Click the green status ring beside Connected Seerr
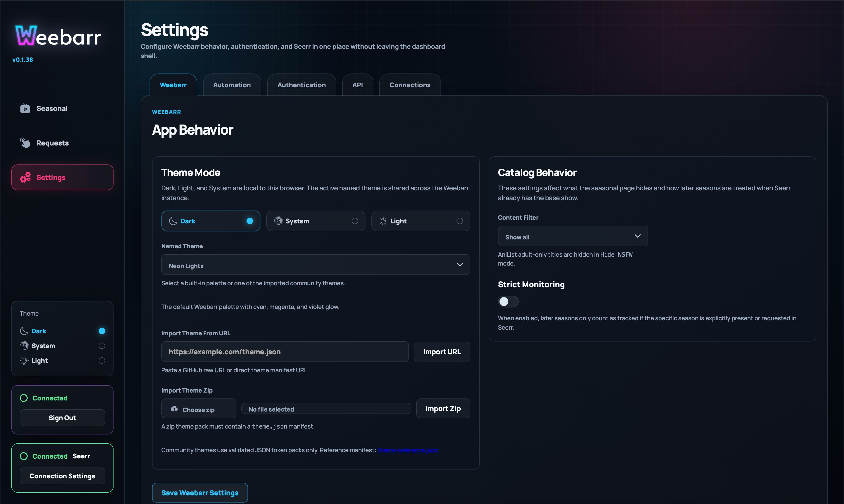Image resolution: width=844 pixels, height=504 pixels. click(23, 456)
